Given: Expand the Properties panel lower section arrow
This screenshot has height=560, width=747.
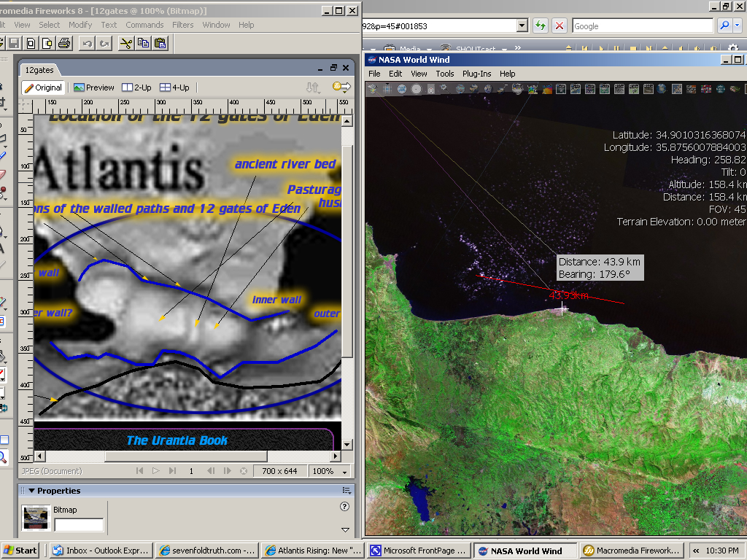Looking at the screenshot, I should click(345, 529).
